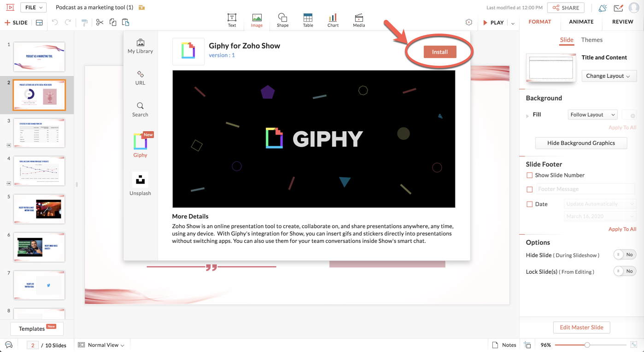Open Search image source

(x=140, y=110)
